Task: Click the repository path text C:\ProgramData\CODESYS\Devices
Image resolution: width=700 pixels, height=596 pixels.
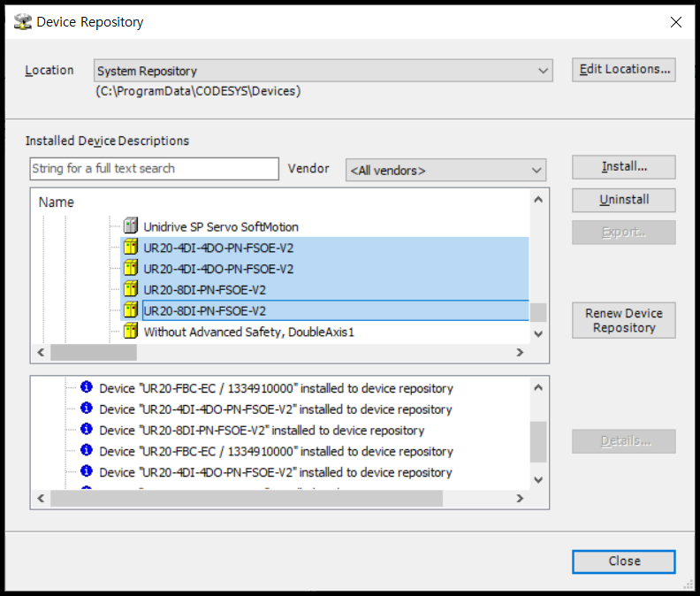Action: [x=198, y=91]
